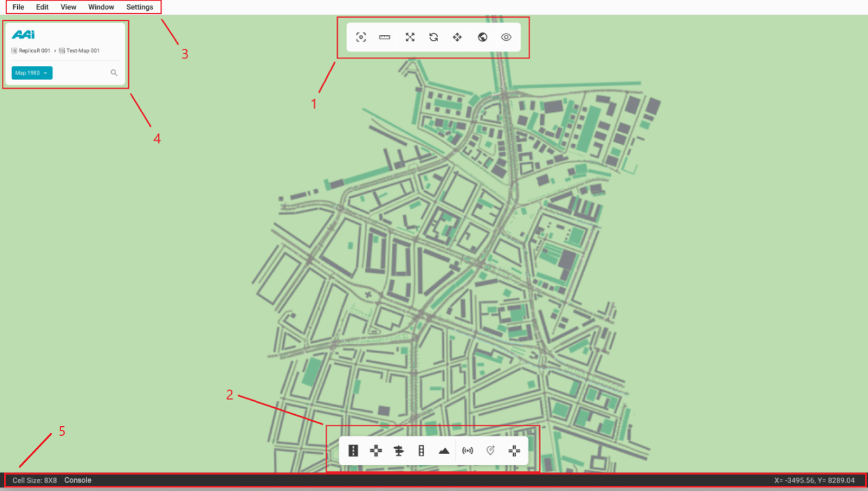
Task: Click the sensor signal broadcast icon
Action: 468,451
